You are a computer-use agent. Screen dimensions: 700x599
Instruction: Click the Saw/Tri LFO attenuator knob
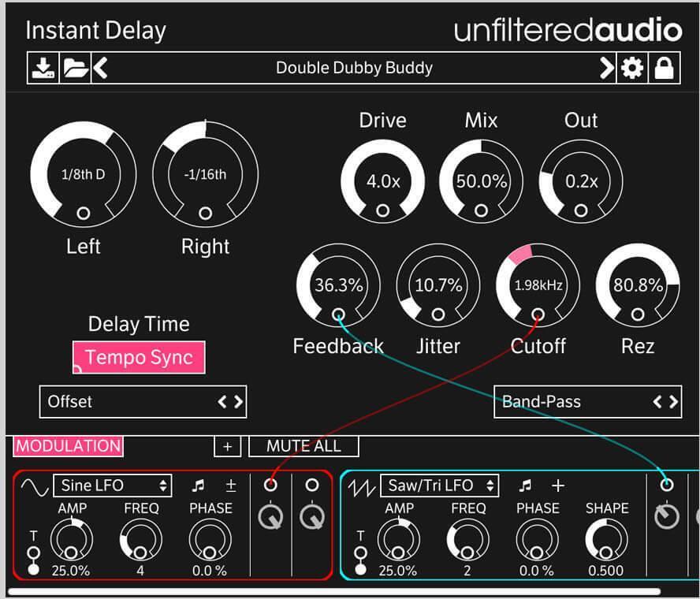666,516
